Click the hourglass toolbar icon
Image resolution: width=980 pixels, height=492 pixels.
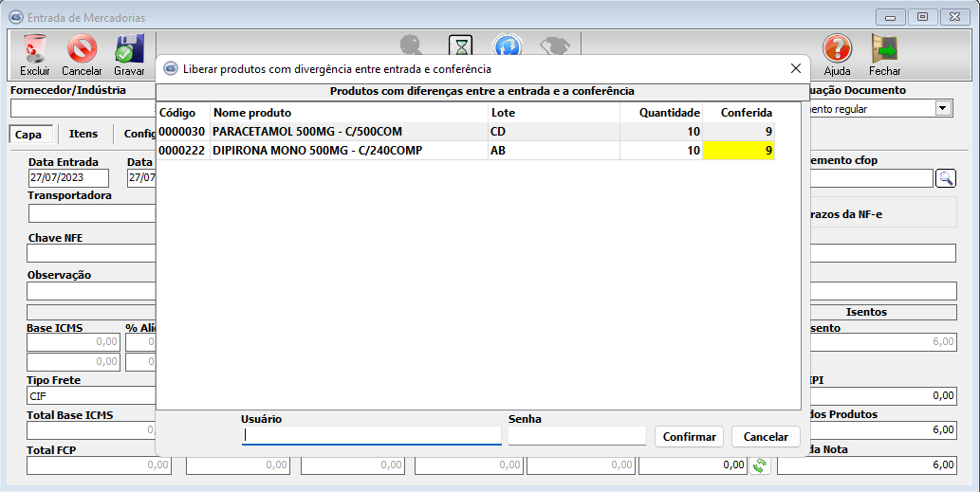tap(460, 46)
